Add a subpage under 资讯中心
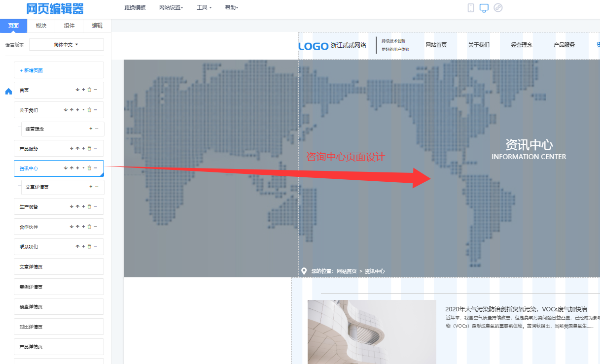Viewport: 600px width, 364px height. [x=77, y=168]
